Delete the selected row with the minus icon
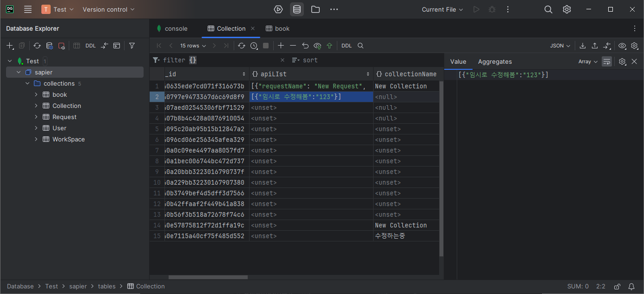This screenshot has height=294, width=644. (x=293, y=46)
